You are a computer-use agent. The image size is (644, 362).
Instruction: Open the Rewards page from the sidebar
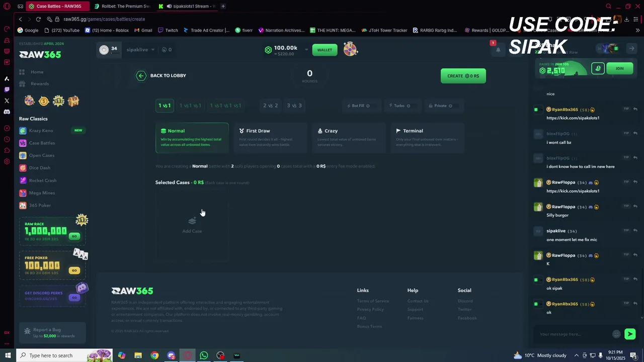point(39,84)
